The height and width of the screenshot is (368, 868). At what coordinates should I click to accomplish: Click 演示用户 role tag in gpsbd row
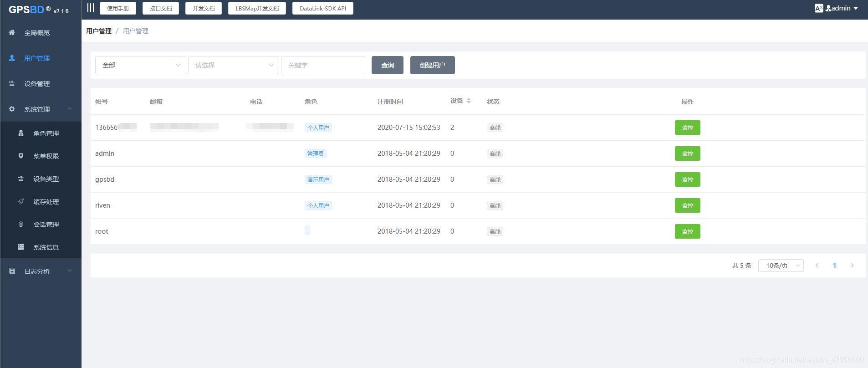[x=318, y=179]
